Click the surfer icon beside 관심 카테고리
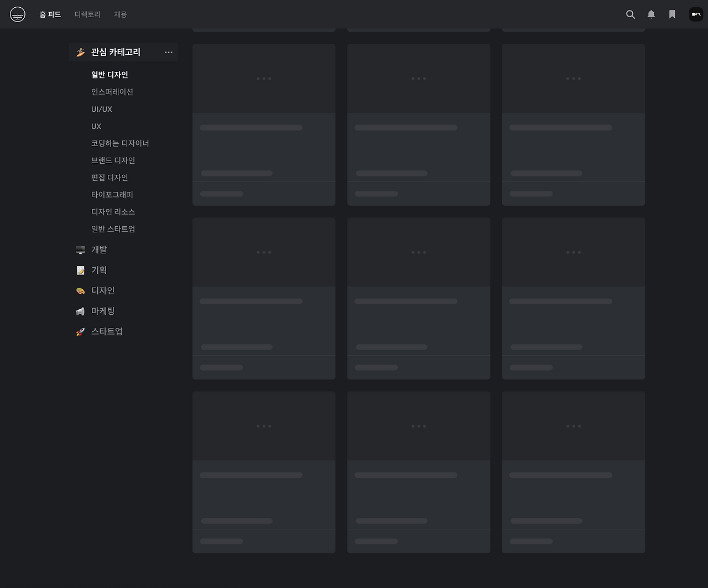Image resolution: width=708 pixels, height=588 pixels. [x=81, y=52]
